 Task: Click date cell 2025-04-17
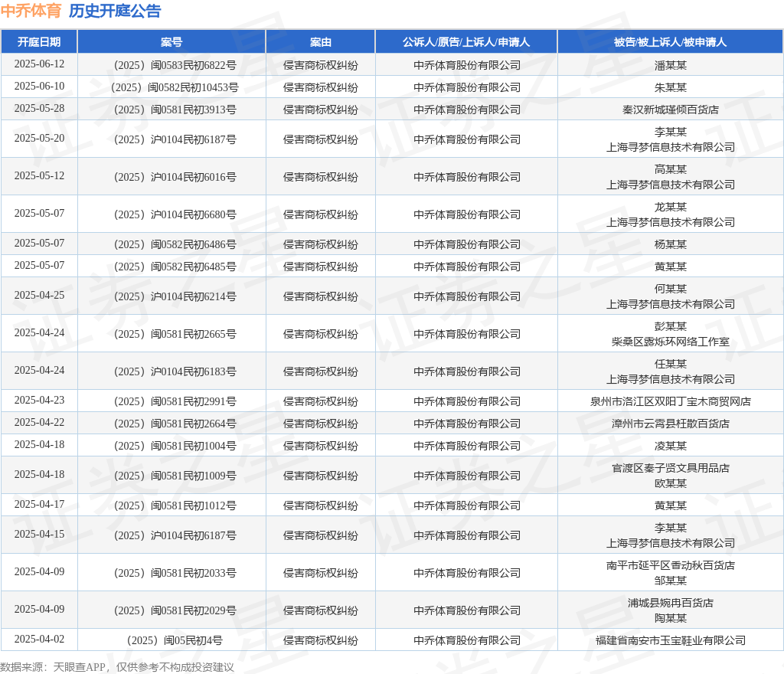click(39, 504)
